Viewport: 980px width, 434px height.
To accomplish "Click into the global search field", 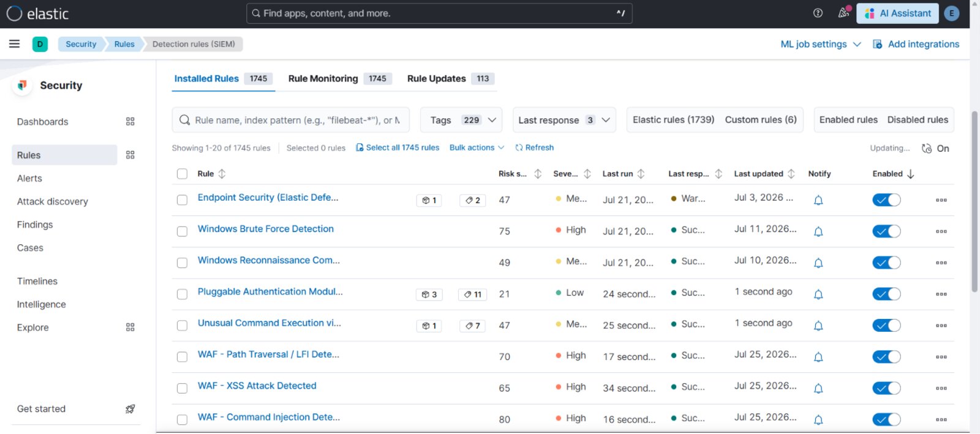I will pos(439,13).
